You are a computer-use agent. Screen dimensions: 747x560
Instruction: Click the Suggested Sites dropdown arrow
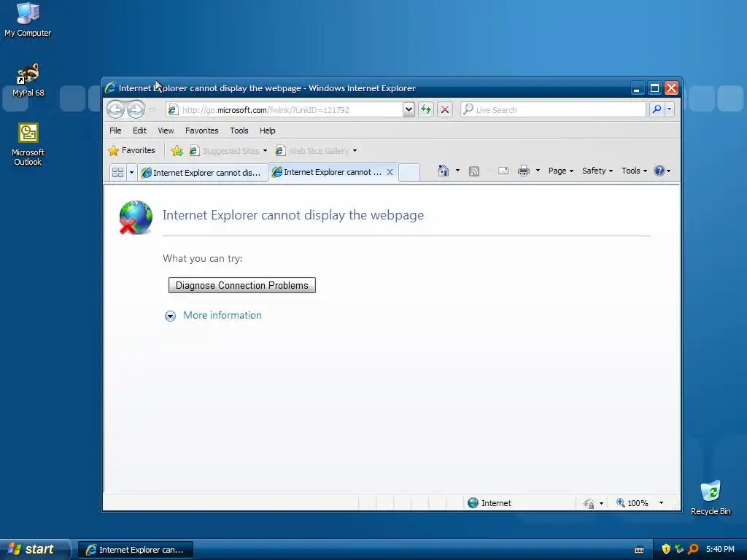(x=265, y=151)
